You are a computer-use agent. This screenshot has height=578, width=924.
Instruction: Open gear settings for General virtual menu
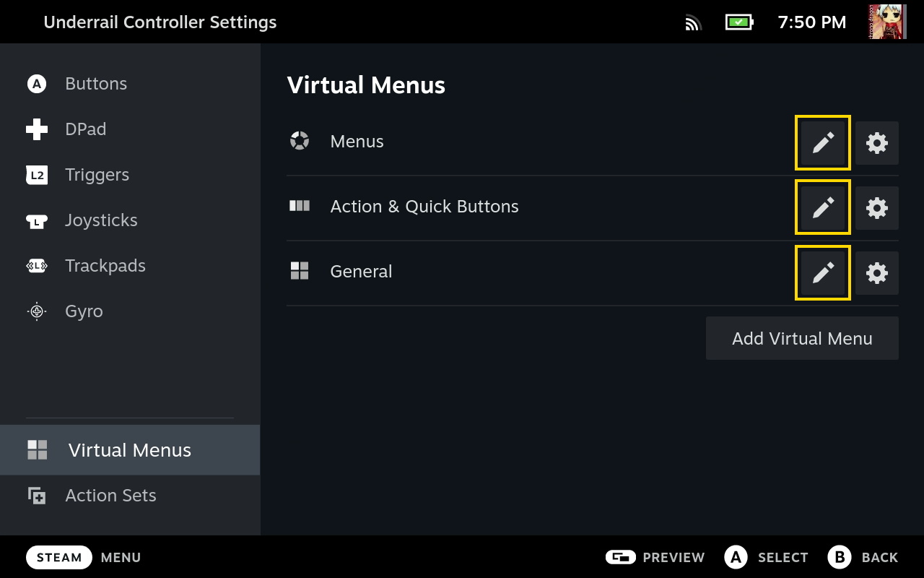tap(876, 273)
